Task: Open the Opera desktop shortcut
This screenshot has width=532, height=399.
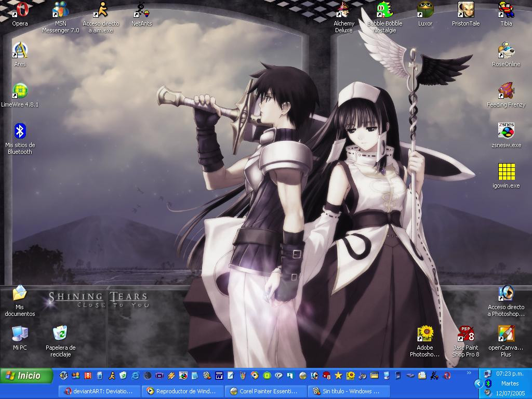Action: [20, 14]
